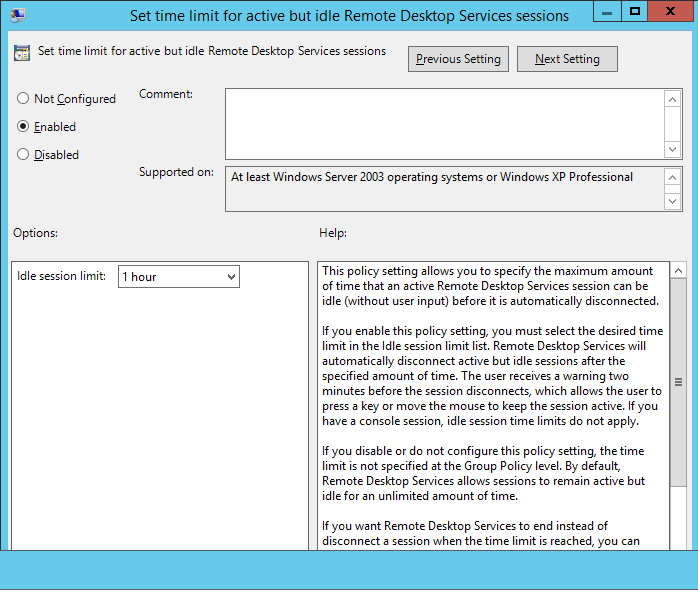The width and height of the screenshot is (698, 593).
Task: Click the window system icon in title bar
Action: click(x=19, y=15)
